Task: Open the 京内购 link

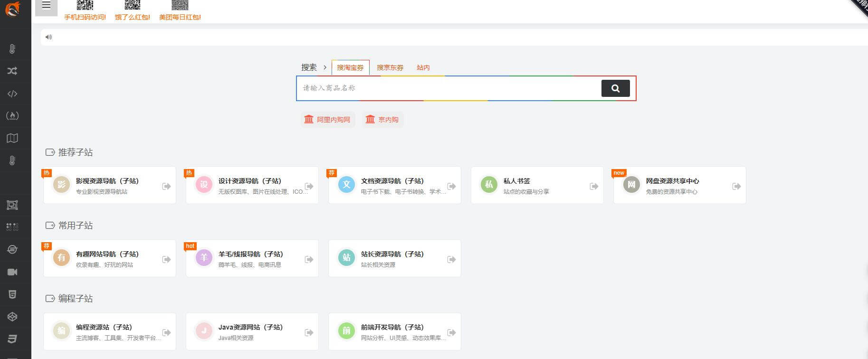Action: coord(382,120)
